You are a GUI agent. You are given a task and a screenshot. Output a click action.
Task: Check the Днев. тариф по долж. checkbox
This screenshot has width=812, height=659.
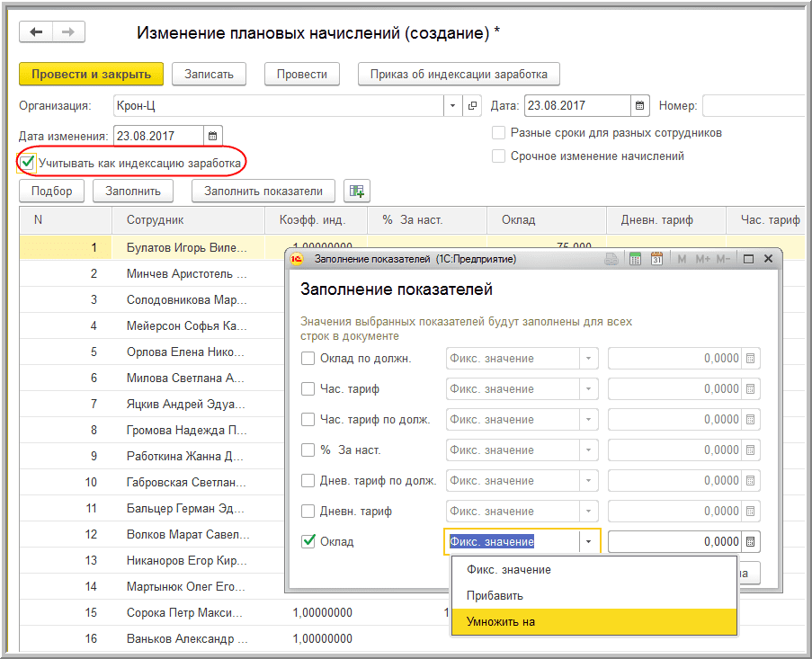[308, 480]
